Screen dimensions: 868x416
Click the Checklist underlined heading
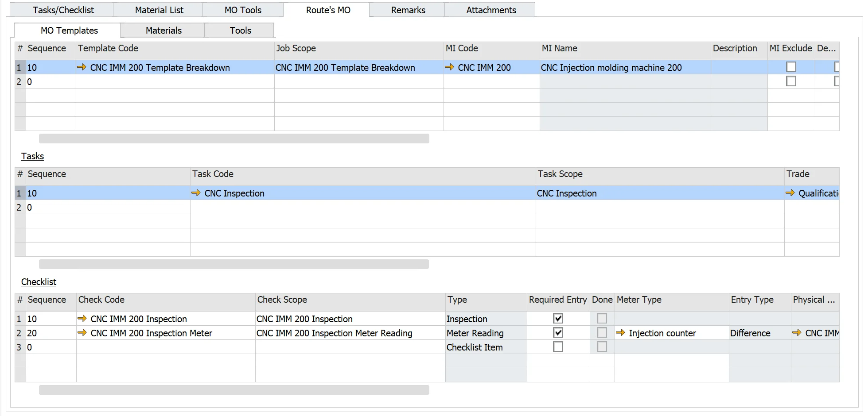[39, 282]
